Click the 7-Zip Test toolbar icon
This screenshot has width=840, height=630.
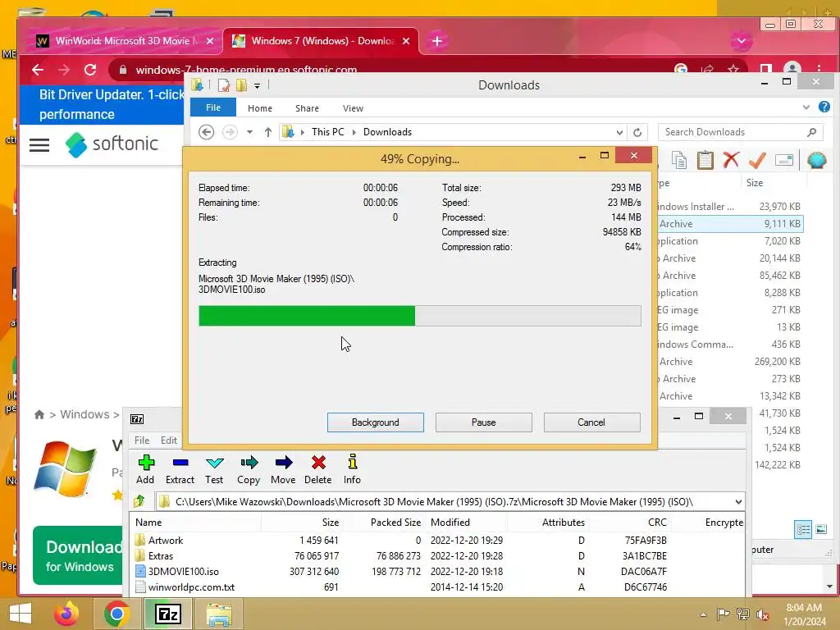coord(215,463)
